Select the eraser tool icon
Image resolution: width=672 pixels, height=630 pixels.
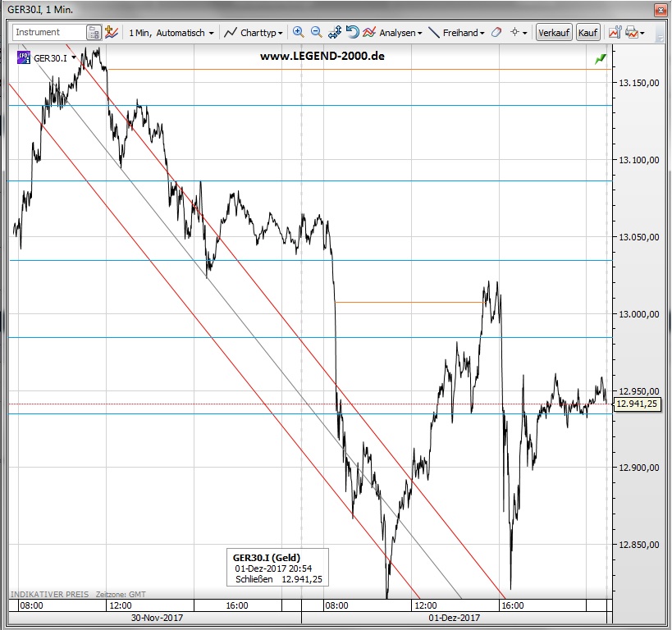pyautogui.click(x=495, y=33)
